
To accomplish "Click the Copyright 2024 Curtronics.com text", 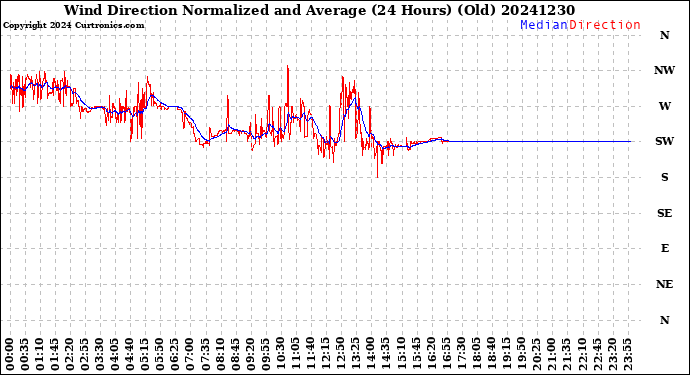I will [x=73, y=26].
